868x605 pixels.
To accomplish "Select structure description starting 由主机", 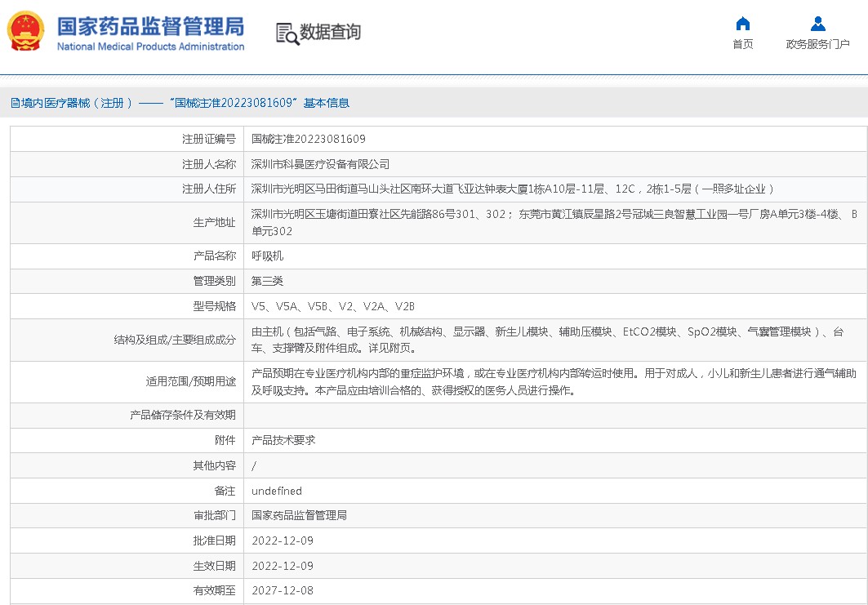I will (x=548, y=340).
